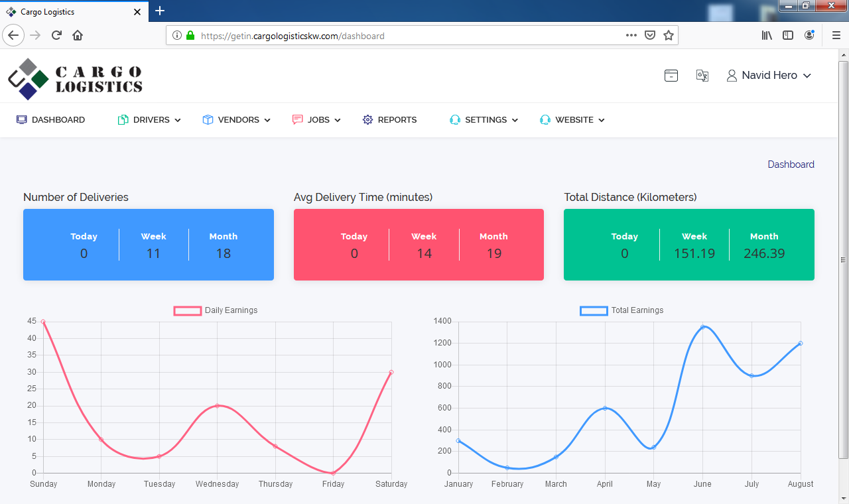Open the Firefox hamburger menu

click(836, 36)
